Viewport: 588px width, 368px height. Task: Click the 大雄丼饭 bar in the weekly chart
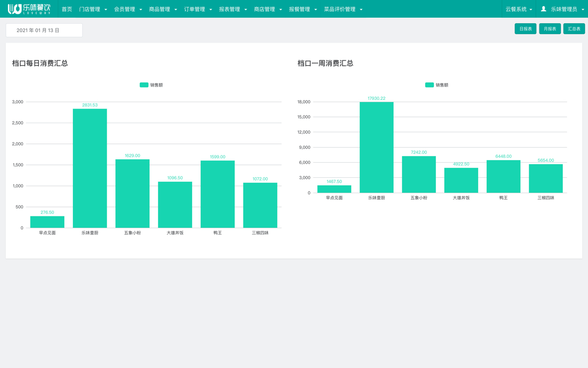[x=461, y=180]
